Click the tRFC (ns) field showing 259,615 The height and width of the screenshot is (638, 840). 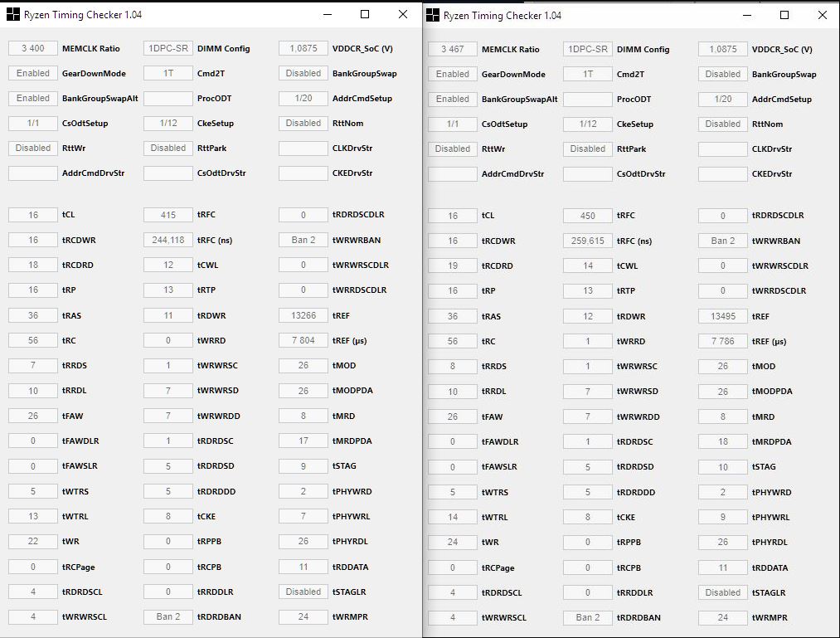click(x=588, y=241)
